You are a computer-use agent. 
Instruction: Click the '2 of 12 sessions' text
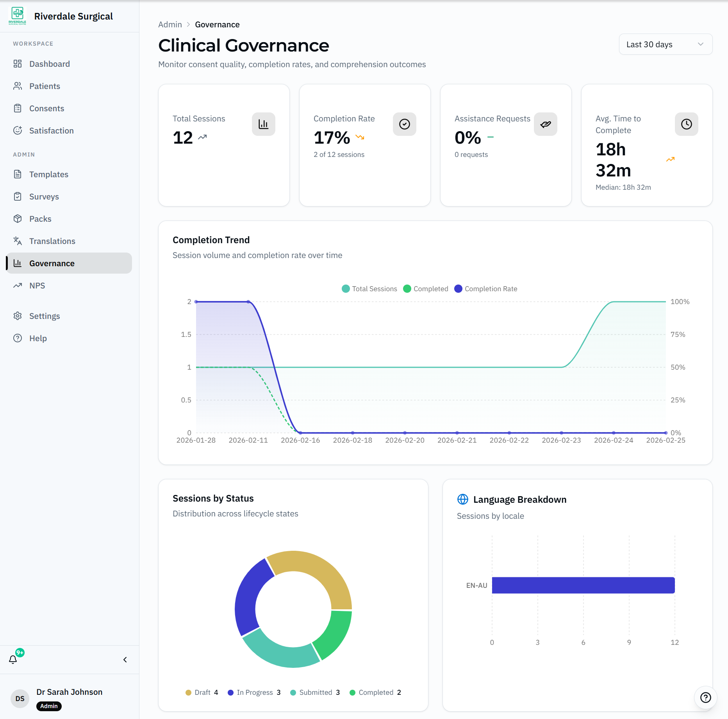[339, 155]
